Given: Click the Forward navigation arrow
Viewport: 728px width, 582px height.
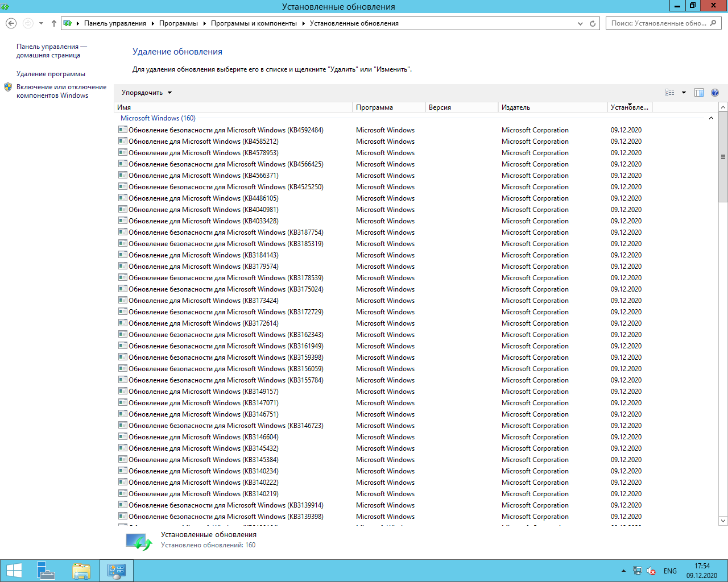Looking at the screenshot, I should point(28,23).
